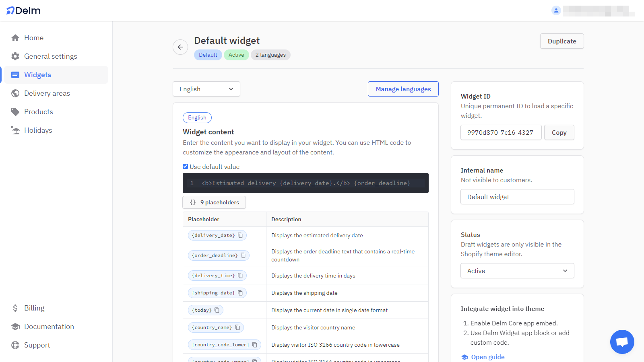
Task: Copy the {shipping_date} placeholder
Action: pos(240,293)
